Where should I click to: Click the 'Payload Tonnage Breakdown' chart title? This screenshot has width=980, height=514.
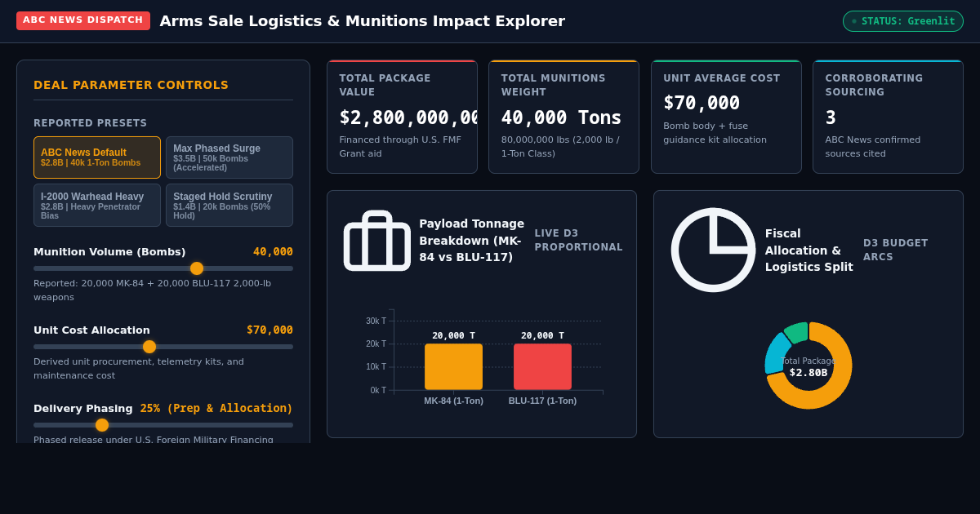pos(472,241)
